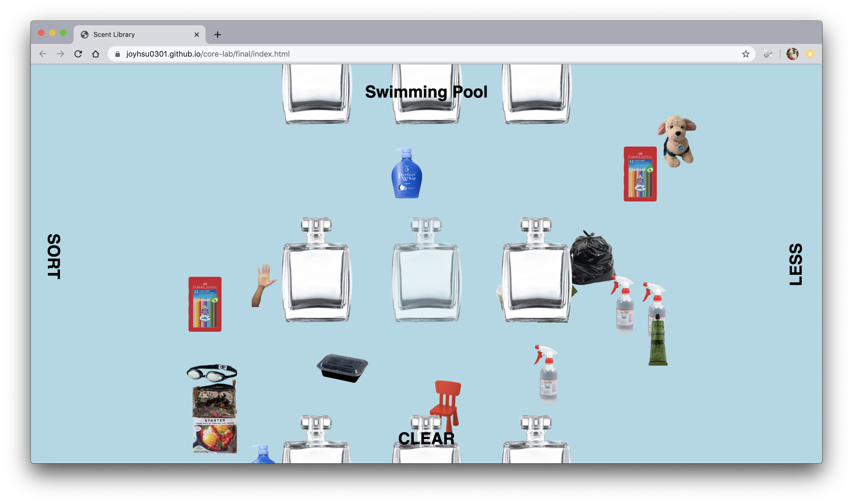
Task: Click the center empty perfume bottle
Action: pos(427,275)
